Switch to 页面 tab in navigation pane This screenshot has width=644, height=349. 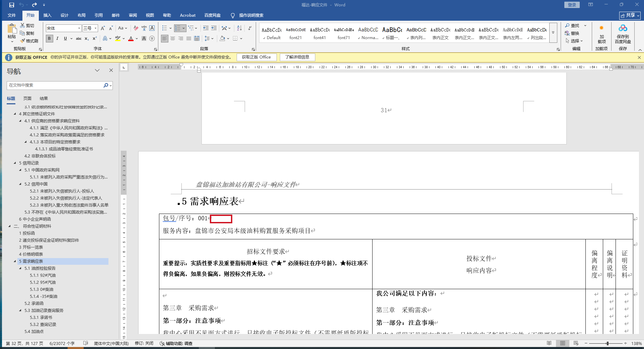pos(27,98)
